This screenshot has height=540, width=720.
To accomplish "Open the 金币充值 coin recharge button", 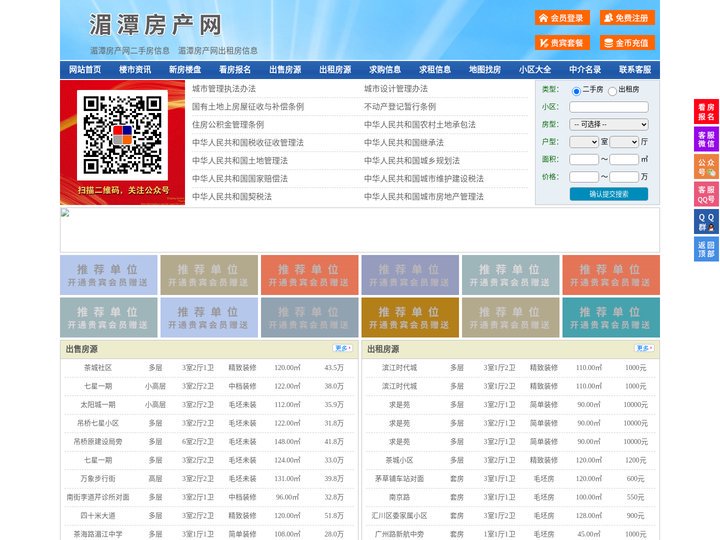I will click(627, 43).
